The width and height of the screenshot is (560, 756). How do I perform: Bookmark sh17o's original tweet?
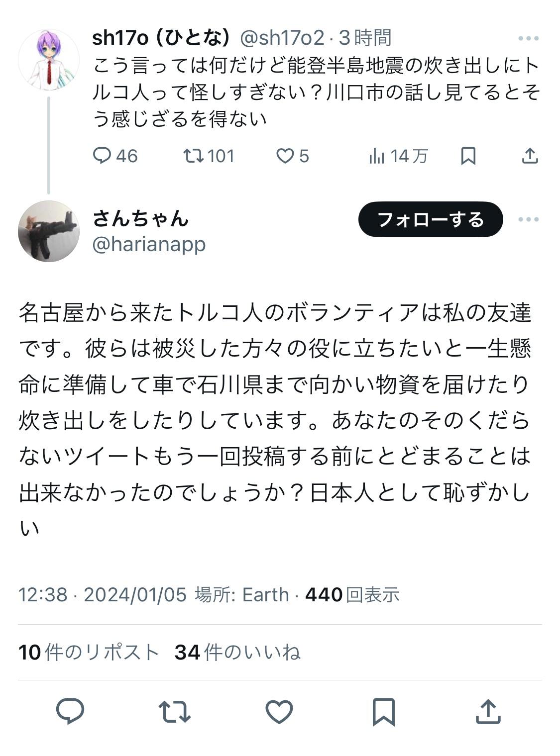pos(468,156)
